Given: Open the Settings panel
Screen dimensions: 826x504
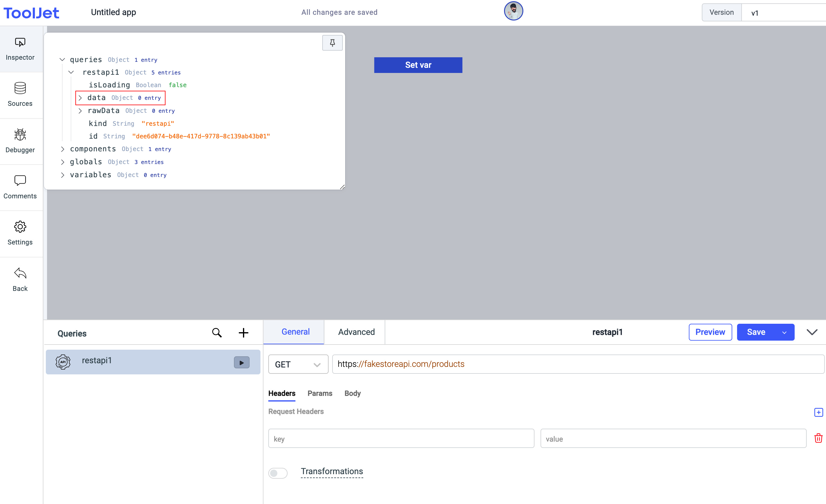Looking at the screenshot, I should click(20, 231).
